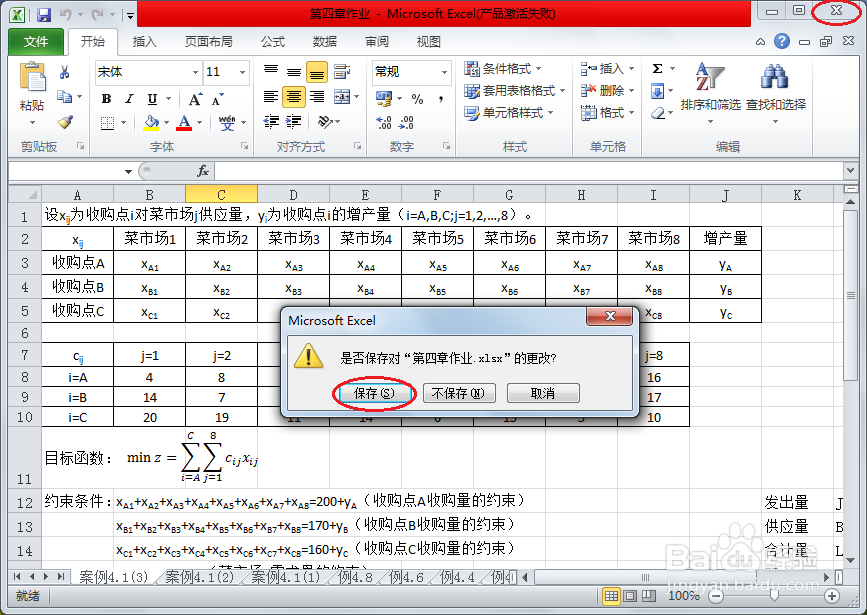Click the Clear eraser icon

(657, 113)
